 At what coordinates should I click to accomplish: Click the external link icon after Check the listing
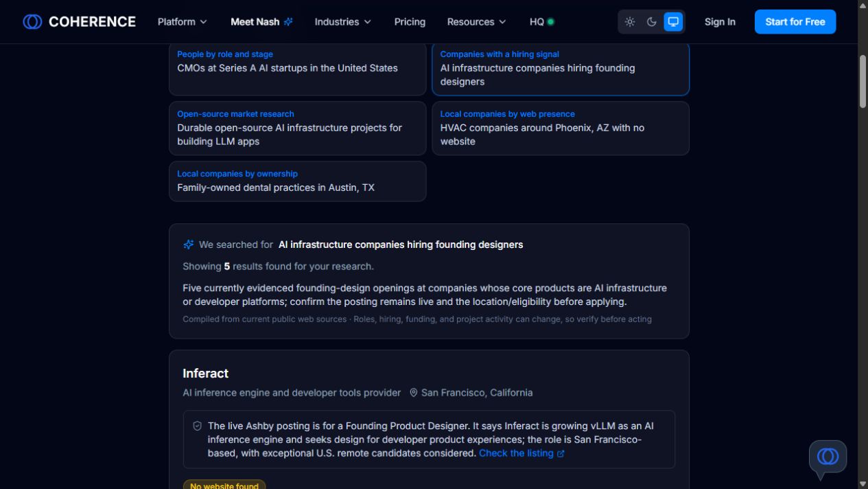click(561, 454)
